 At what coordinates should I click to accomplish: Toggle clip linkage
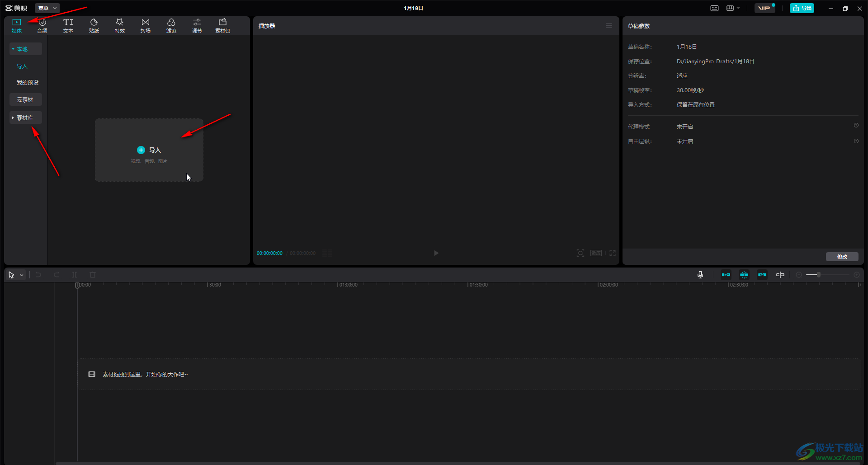[x=762, y=275]
